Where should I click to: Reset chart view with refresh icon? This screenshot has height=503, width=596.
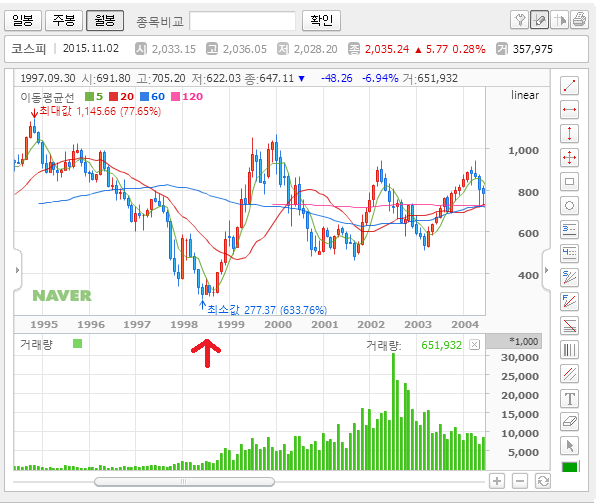[x=543, y=481]
